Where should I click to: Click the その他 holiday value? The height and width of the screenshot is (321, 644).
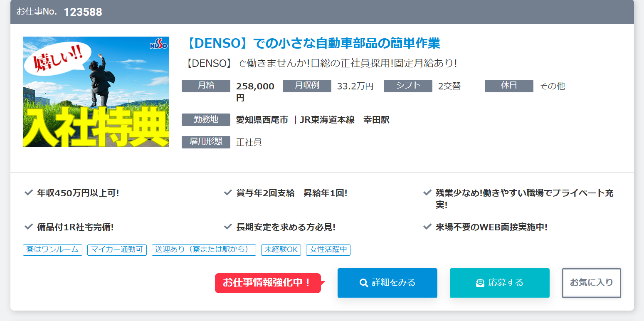tap(552, 86)
